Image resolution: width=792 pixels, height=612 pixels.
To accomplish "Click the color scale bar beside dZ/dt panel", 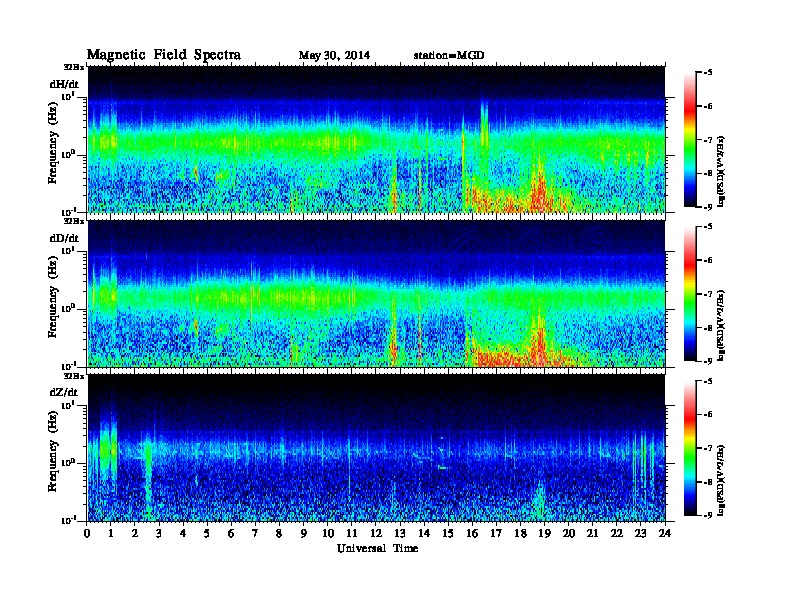I will [690, 448].
